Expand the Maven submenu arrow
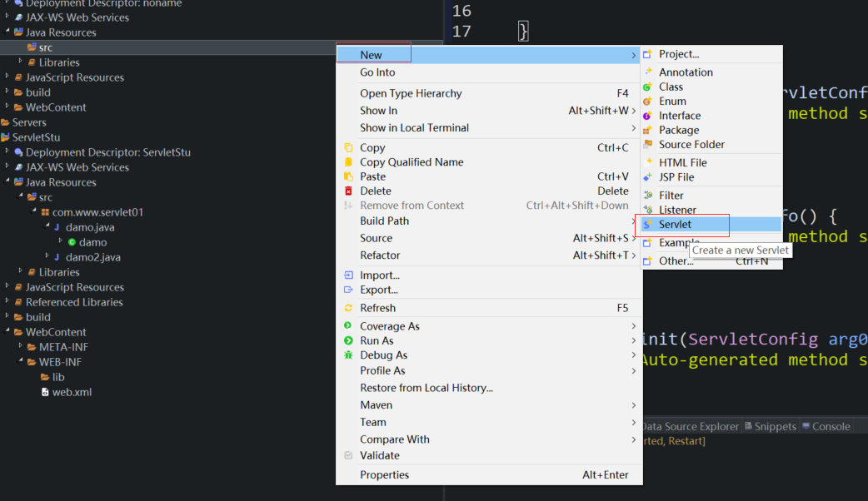Image resolution: width=868 pixels, height=501 pixels. [633, 405]
